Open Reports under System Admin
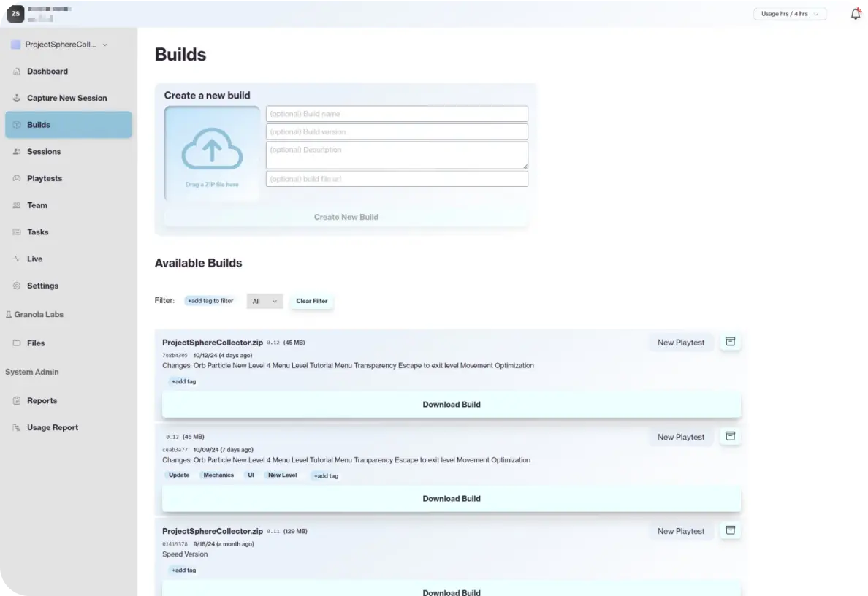Image resolution: width=868 pixels, height=596 pixels. pos(41,400)
